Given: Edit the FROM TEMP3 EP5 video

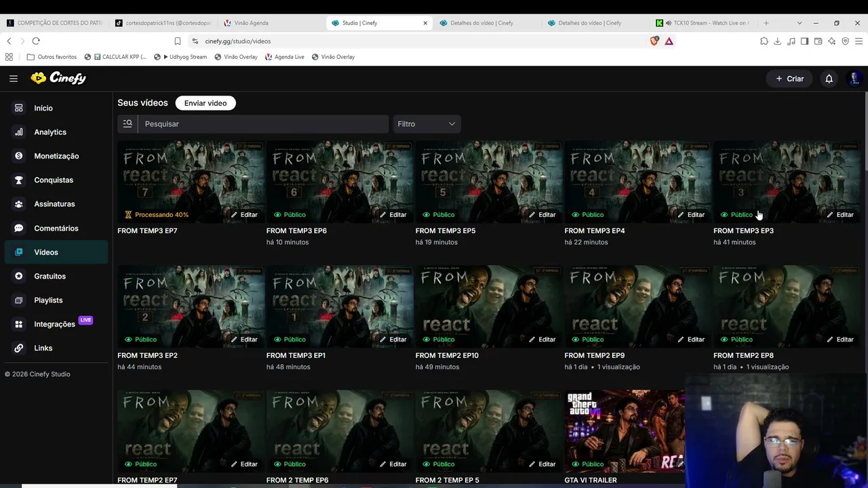Looking at the screenshot, I should click(x=542, y=215).
